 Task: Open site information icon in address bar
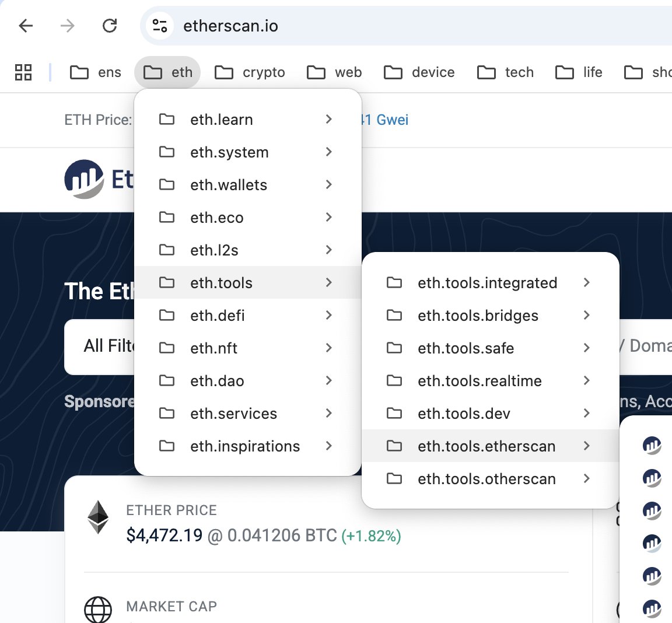160,26
